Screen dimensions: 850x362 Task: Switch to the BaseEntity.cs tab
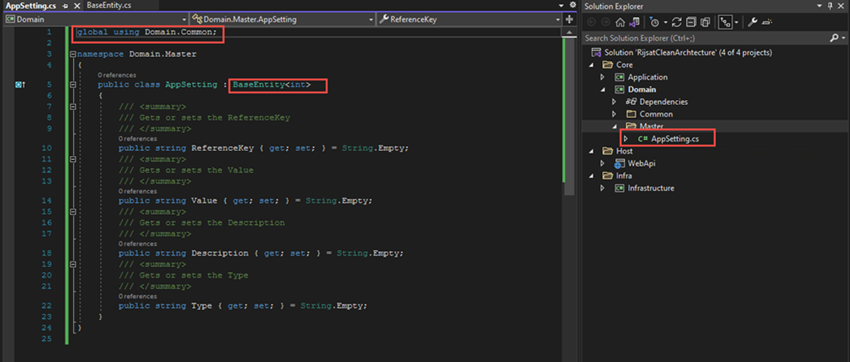coord(109,5)
